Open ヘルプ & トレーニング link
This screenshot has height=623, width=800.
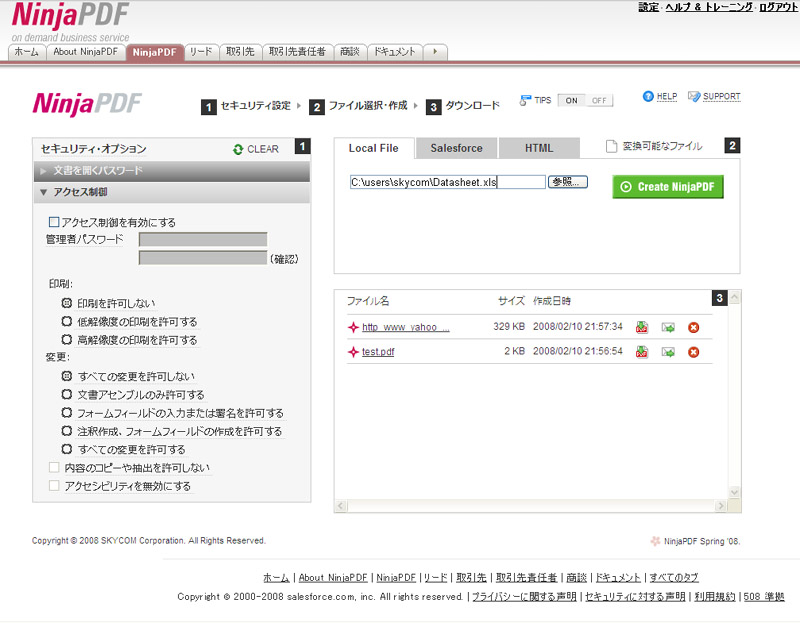(709, 7)
